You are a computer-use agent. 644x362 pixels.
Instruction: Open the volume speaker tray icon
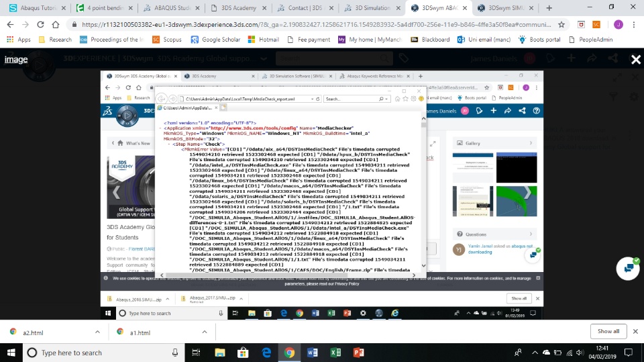[580, 353]
